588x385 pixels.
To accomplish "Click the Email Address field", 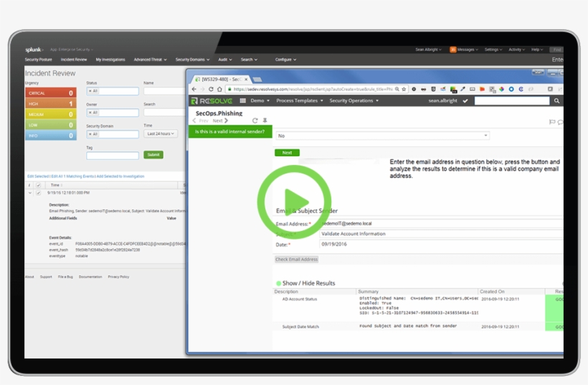I will (442, 224).
